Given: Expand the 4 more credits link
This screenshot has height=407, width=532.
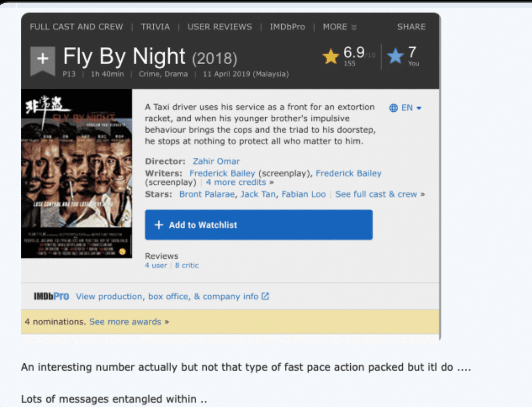Looking at the screenshot, I should pyautogui.click(x=236, y=182).
